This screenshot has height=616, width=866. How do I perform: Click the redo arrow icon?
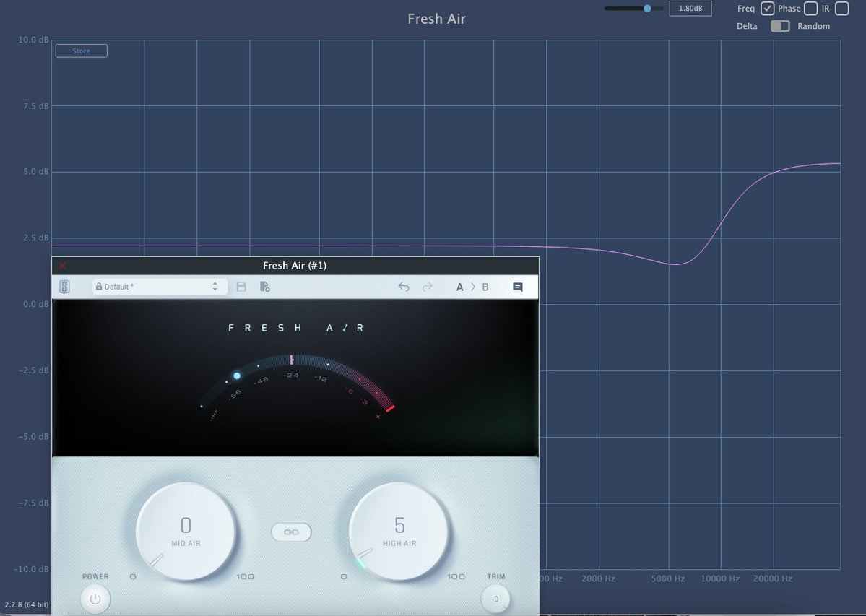point(427,286)
